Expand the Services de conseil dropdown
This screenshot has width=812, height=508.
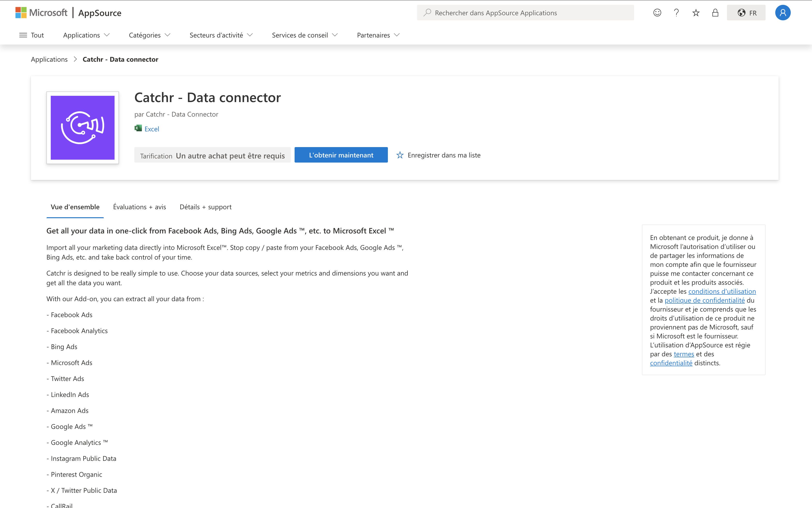(305, 35)
